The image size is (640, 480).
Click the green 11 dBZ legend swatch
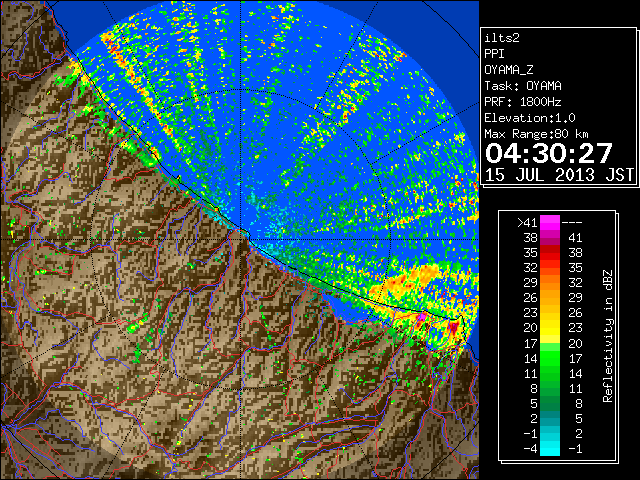[x=550, y=373]
